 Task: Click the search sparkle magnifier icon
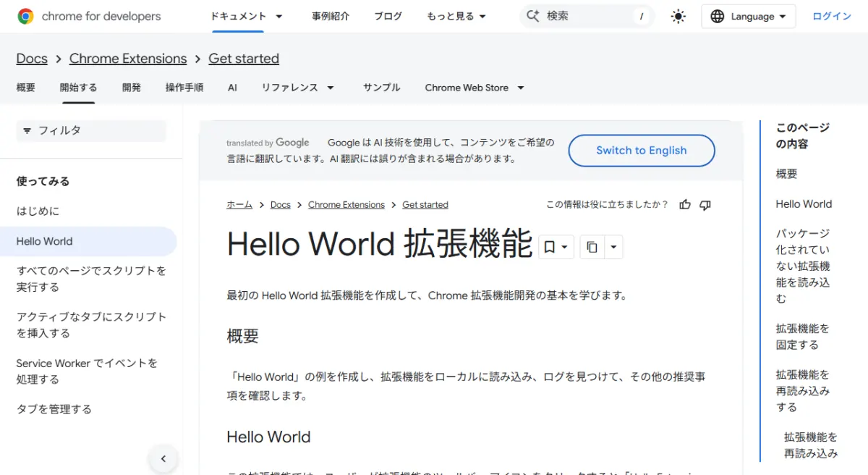tap(533, 16)
